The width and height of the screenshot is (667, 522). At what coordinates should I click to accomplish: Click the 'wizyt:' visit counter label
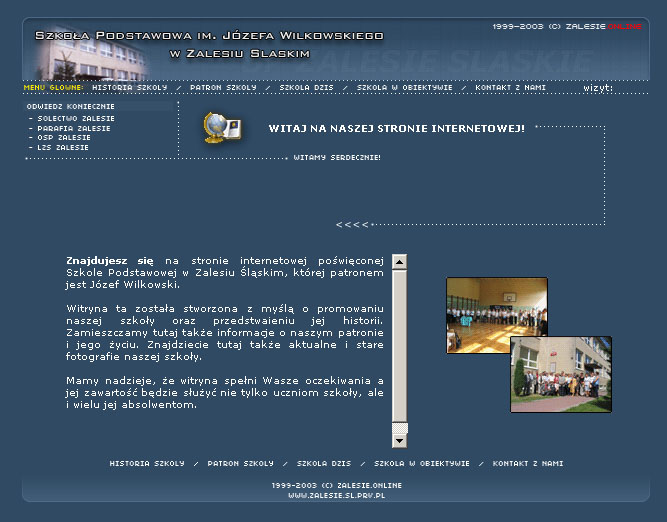[598, 88]
